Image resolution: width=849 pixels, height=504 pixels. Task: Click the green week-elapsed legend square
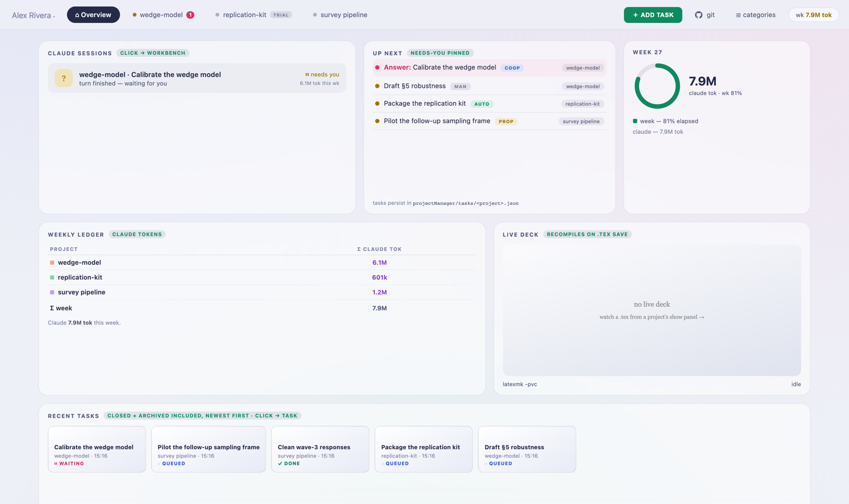coord(635,121)
